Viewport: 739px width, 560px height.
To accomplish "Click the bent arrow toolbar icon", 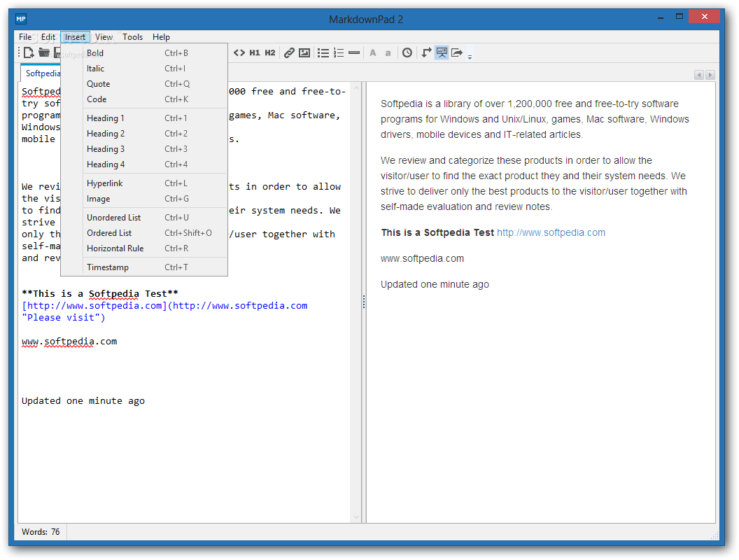I will tap(426, 52).
